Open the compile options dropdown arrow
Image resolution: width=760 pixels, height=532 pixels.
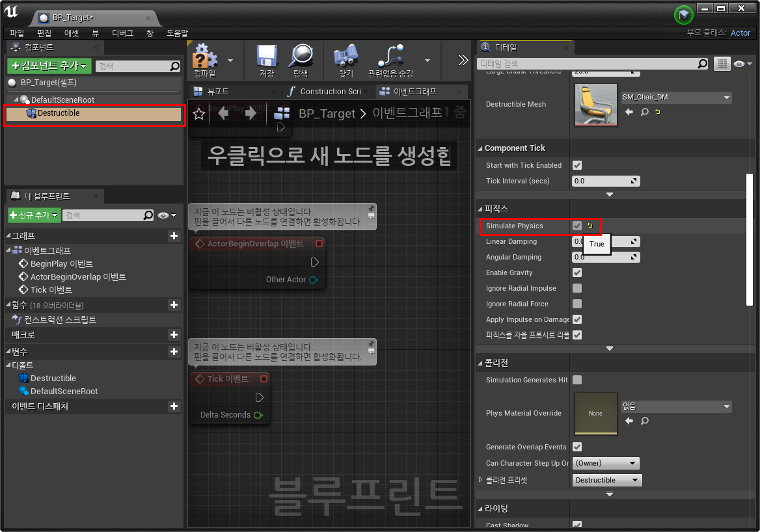coord(230,60)
